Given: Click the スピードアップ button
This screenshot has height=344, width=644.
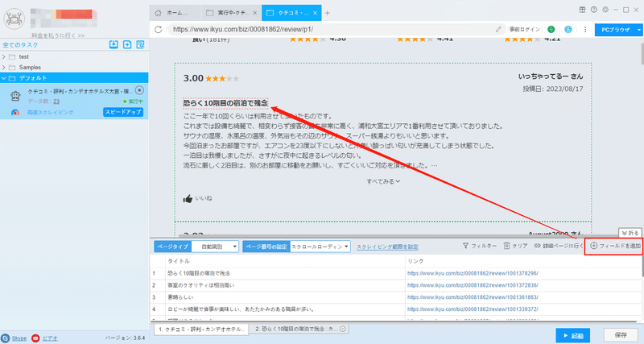Looking at the screenshot, I should [x=123, y=112].
